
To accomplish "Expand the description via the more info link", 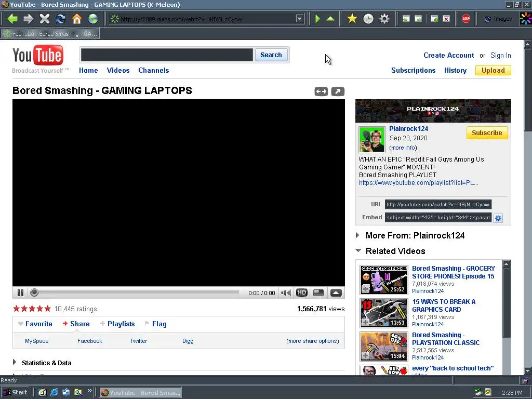I will coord(403,148).
